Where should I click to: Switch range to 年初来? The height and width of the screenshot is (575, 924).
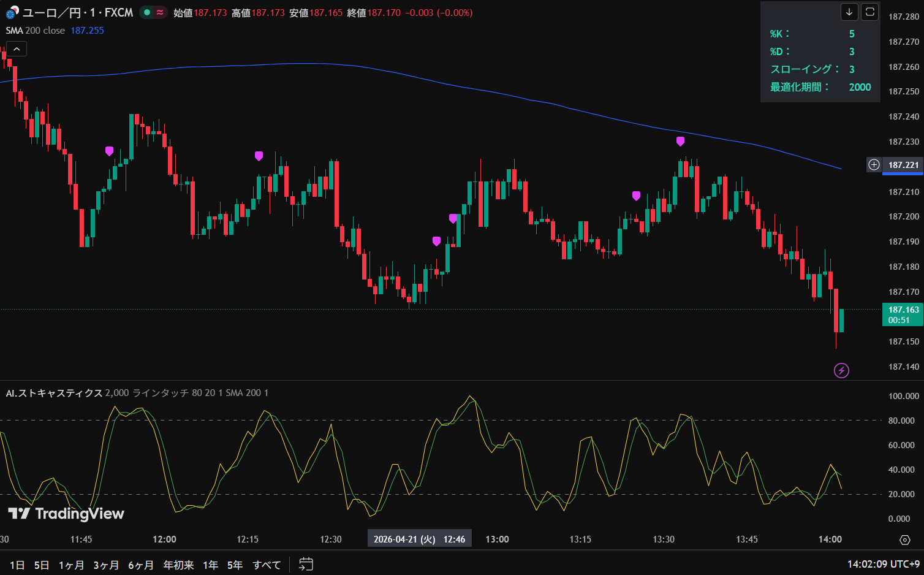pos(178,565)
